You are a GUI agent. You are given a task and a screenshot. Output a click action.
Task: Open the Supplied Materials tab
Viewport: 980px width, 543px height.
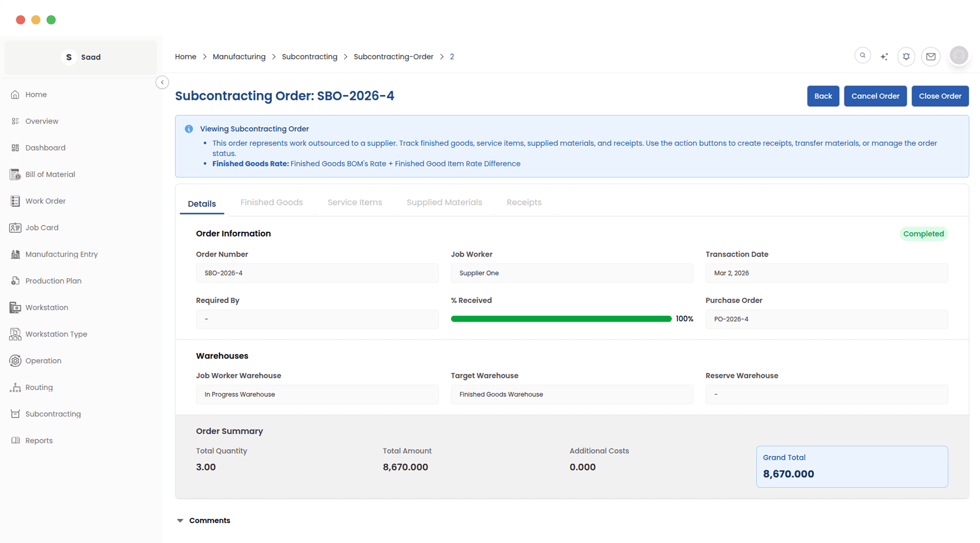click(444, 202)
